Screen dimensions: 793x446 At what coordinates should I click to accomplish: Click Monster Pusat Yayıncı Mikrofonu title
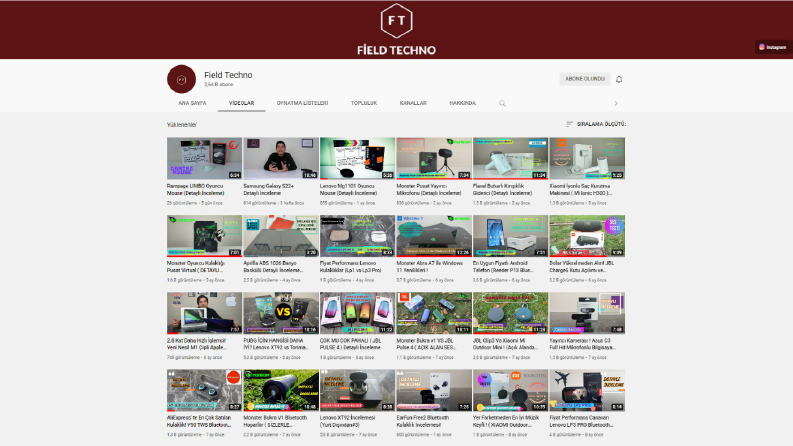pos(429,190)
